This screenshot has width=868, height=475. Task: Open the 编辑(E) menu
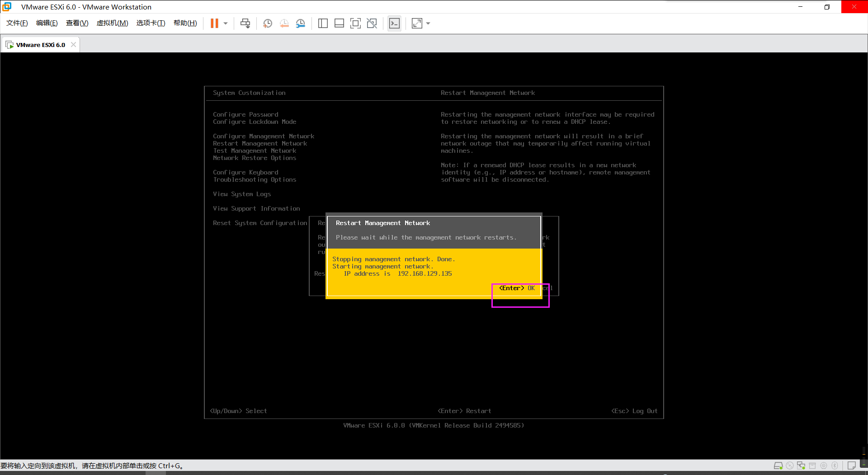(x=47, y=23)
